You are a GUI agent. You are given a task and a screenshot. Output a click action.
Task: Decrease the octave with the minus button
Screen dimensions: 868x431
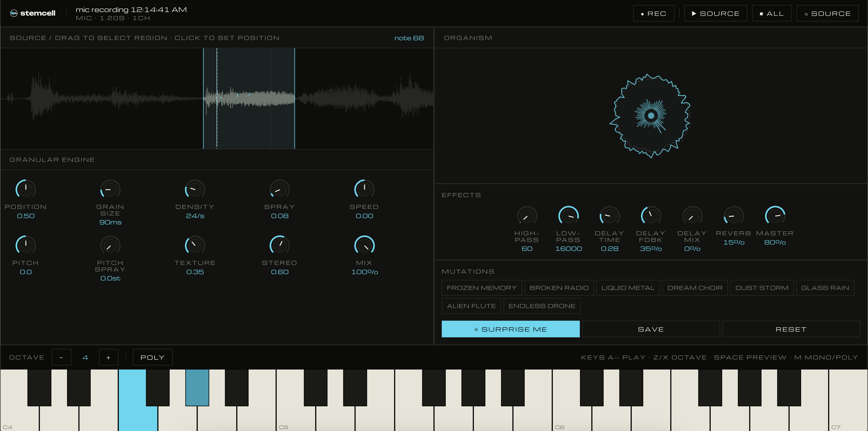click(x=61, y=357)
